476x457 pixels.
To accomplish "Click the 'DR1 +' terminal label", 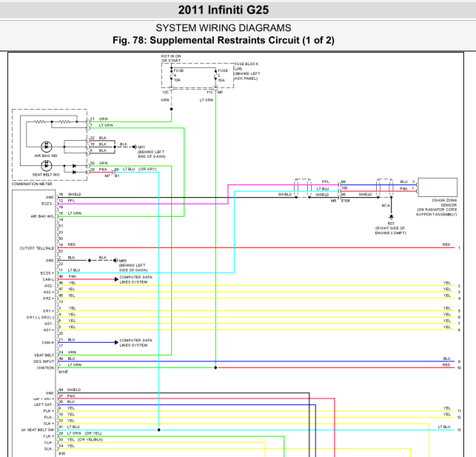I will point(48,311).
